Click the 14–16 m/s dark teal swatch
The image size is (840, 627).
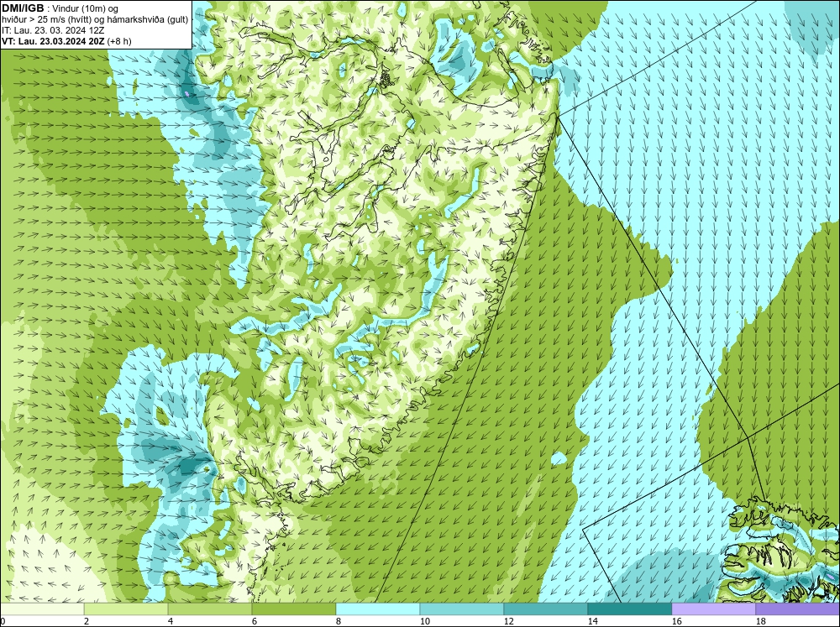[630, 609]
